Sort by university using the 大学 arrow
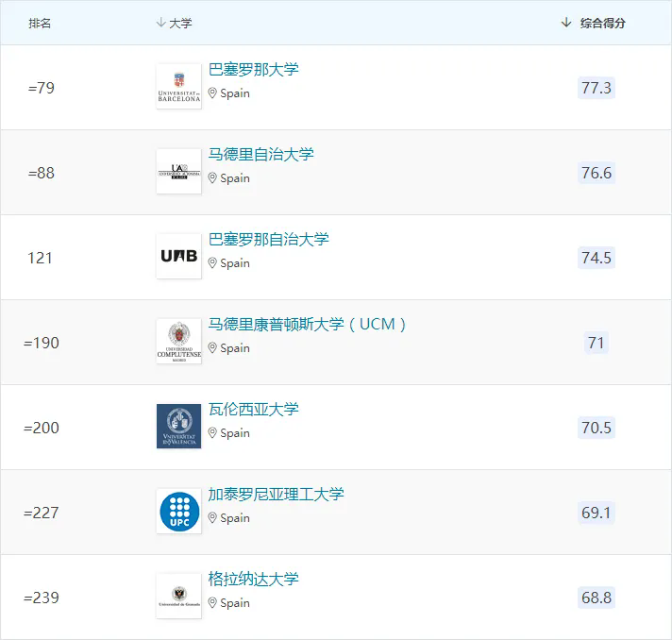The height and width of the screenshot is (640, 672). pyautogui.click(x=160, y=23)
